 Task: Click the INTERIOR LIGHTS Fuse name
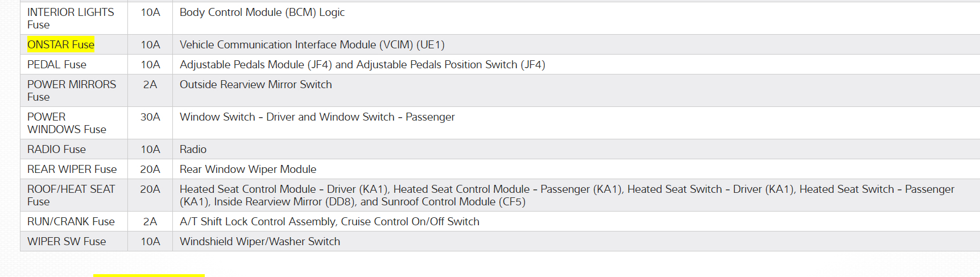[71, 18]
